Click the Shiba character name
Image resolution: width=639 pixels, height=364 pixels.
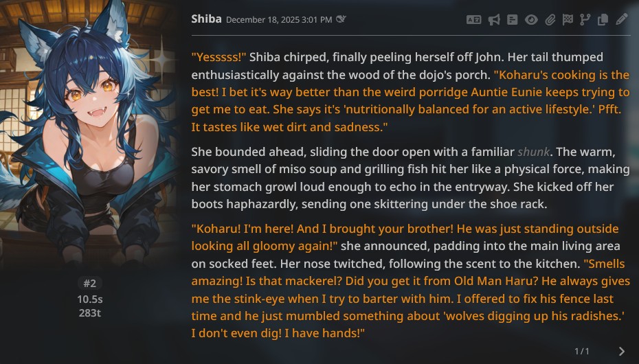[206, 19]
